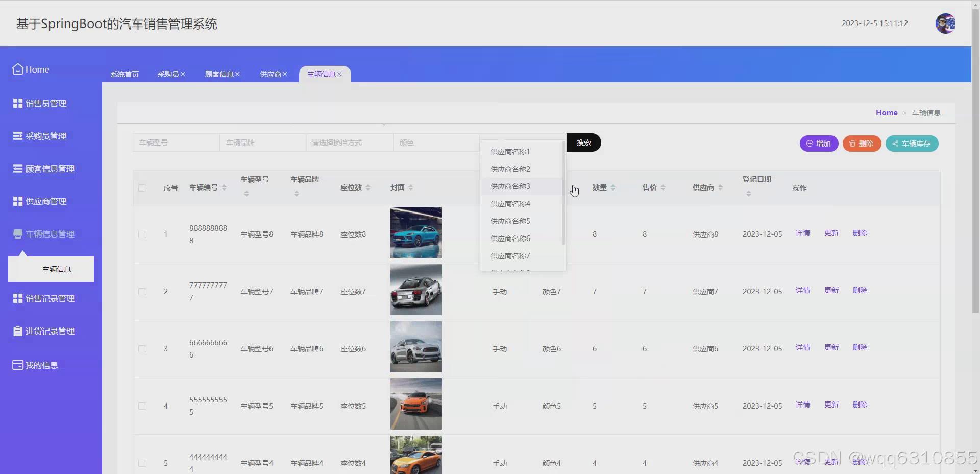
Task: Click 更新 for vehicle 车辆型号7
Action: coord(831,290)
